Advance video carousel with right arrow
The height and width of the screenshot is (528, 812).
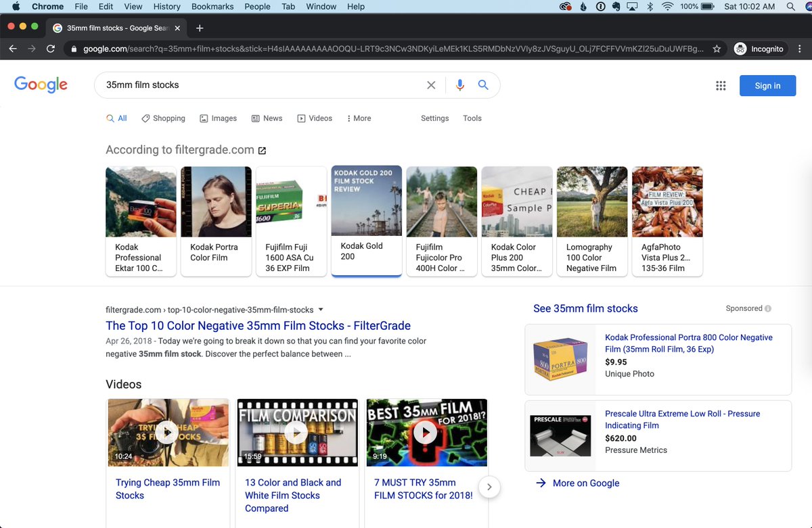[489, 487]
